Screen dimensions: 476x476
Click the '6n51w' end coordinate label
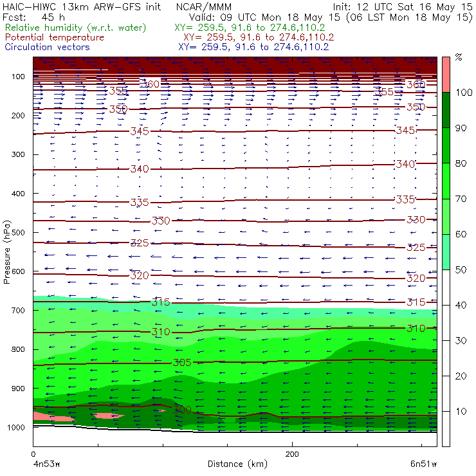click(x=423, y=464)
